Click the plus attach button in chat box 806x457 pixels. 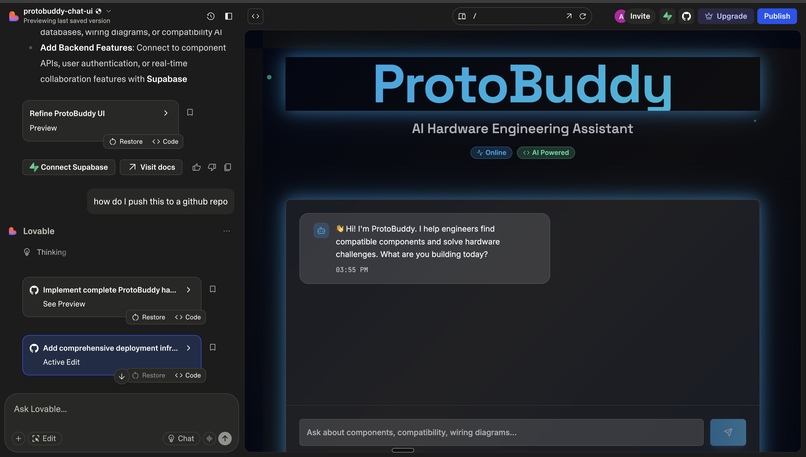(x=19, y=438)
